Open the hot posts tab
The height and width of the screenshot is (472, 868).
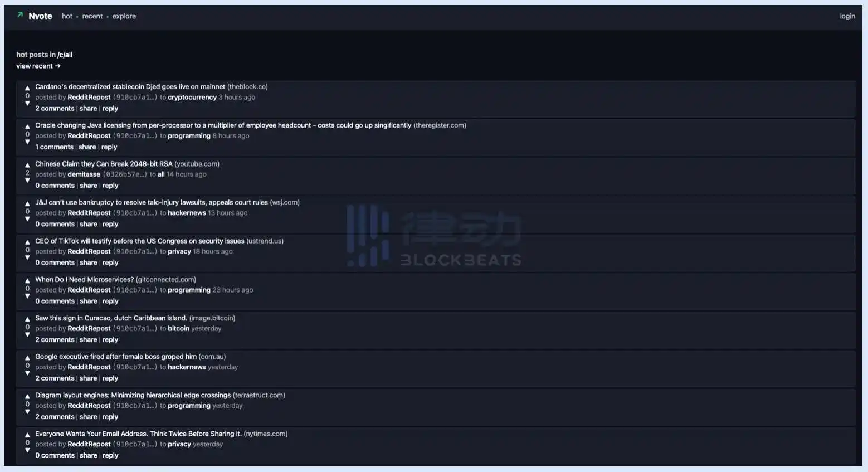[67, 16]
